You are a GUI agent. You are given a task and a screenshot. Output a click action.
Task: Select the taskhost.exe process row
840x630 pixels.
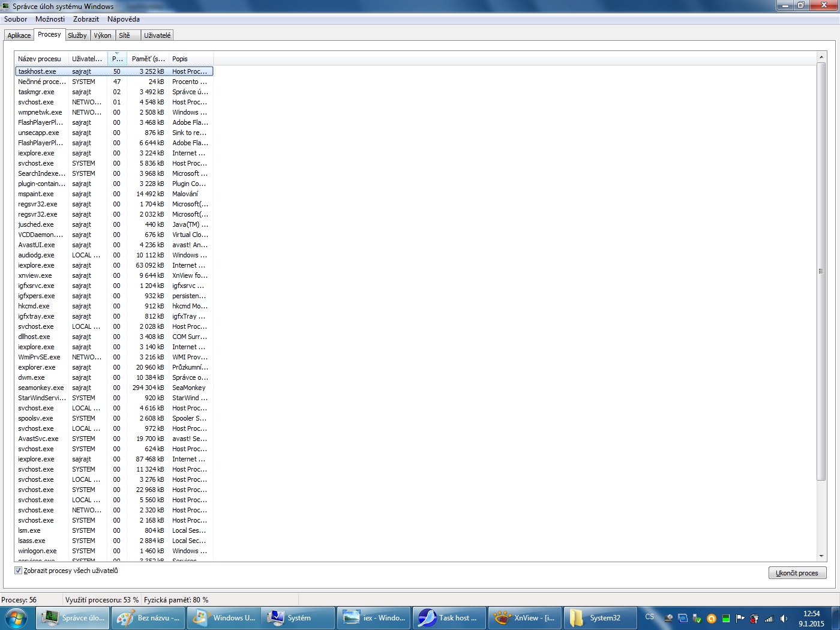(x=114, y=71)
